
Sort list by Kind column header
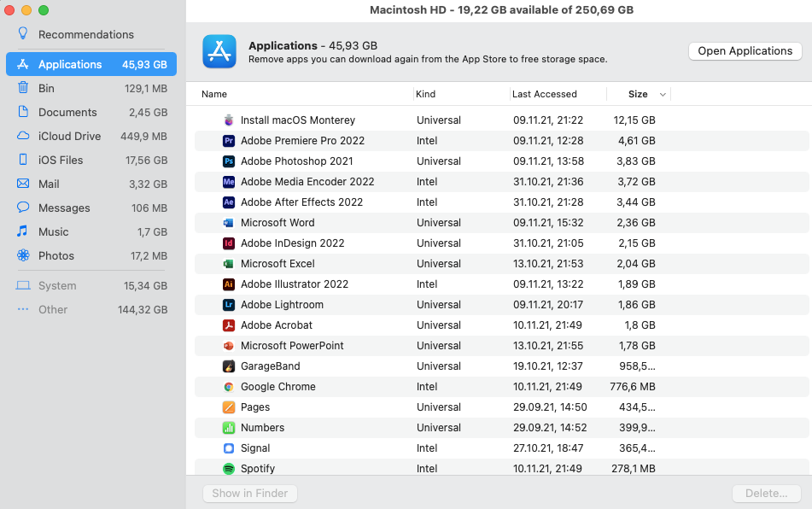coord(426,94)
